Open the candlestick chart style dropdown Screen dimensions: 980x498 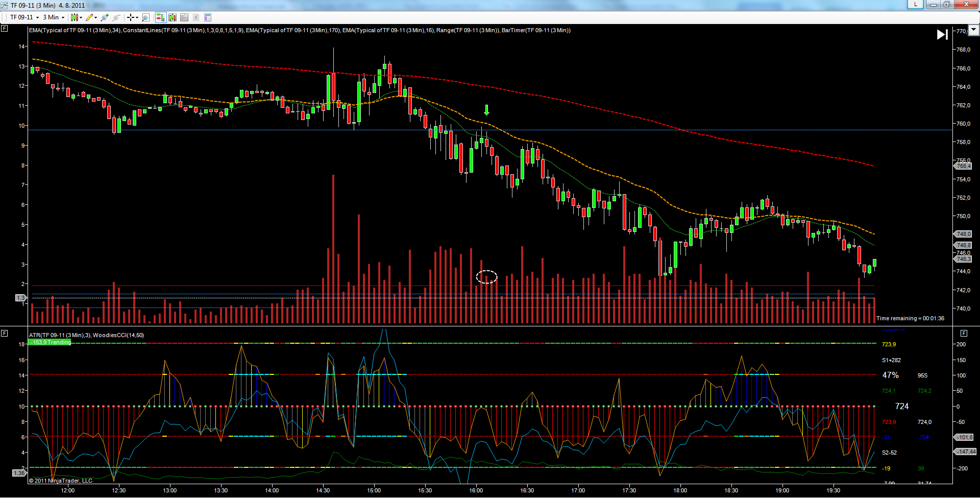tap(76, 17)
